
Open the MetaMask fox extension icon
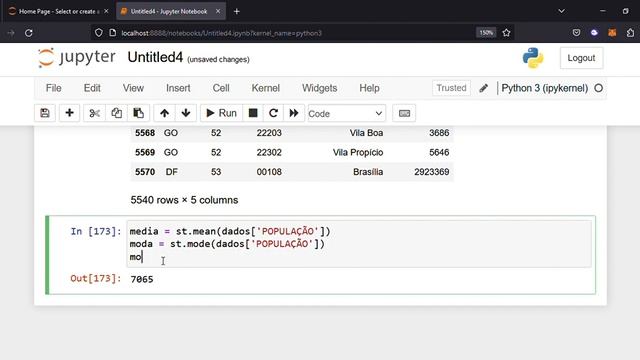[612, 33]
